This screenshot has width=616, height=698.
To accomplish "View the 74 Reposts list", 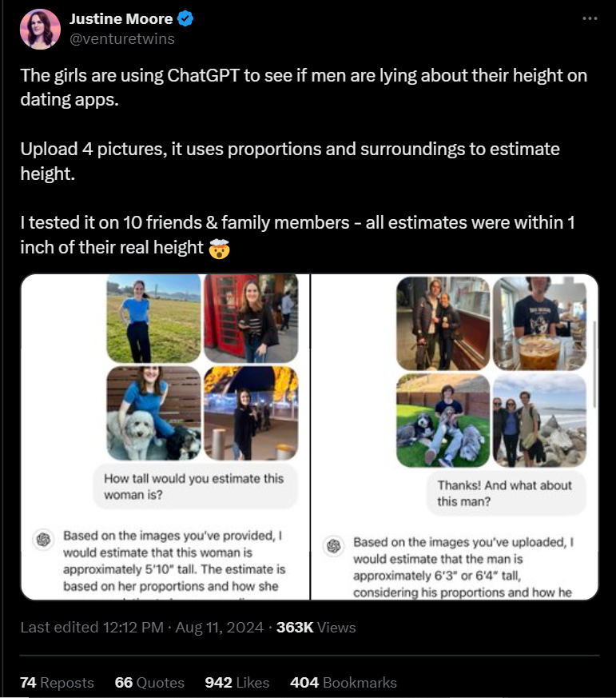I will tap(57, 683).
